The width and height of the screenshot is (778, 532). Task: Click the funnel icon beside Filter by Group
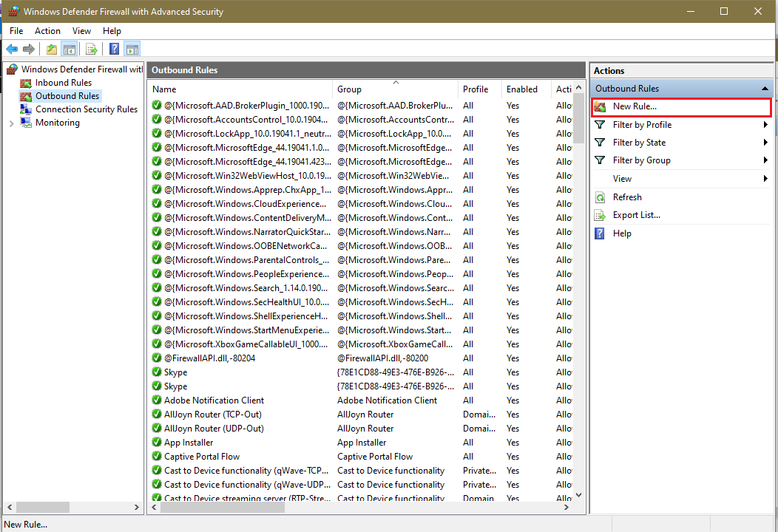600,160
